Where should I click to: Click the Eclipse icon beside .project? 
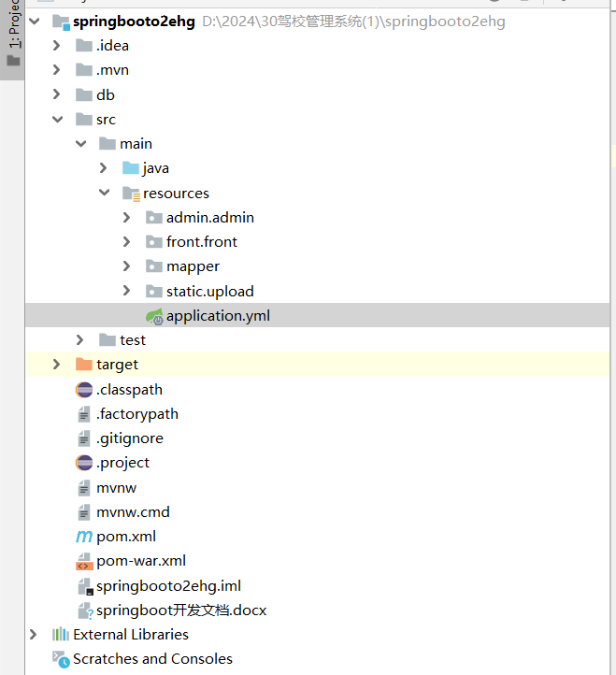84,463
